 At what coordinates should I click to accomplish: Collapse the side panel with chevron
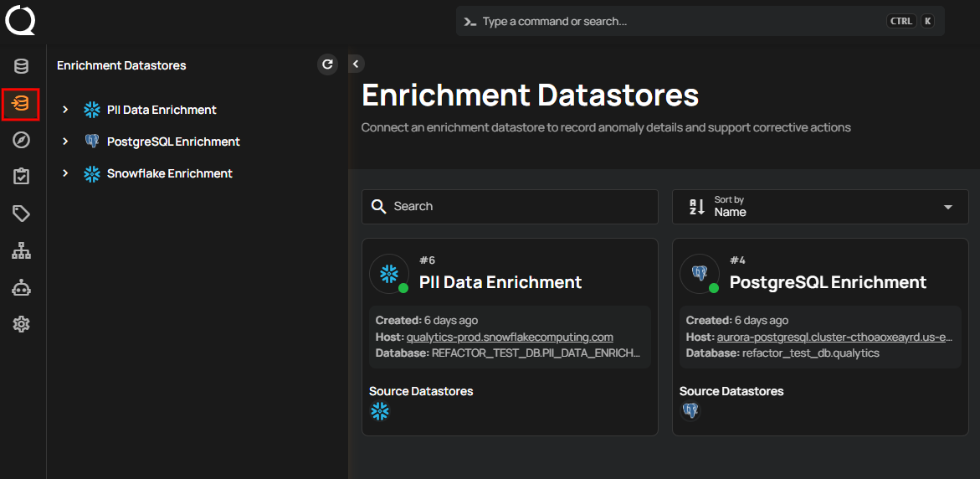356,64
